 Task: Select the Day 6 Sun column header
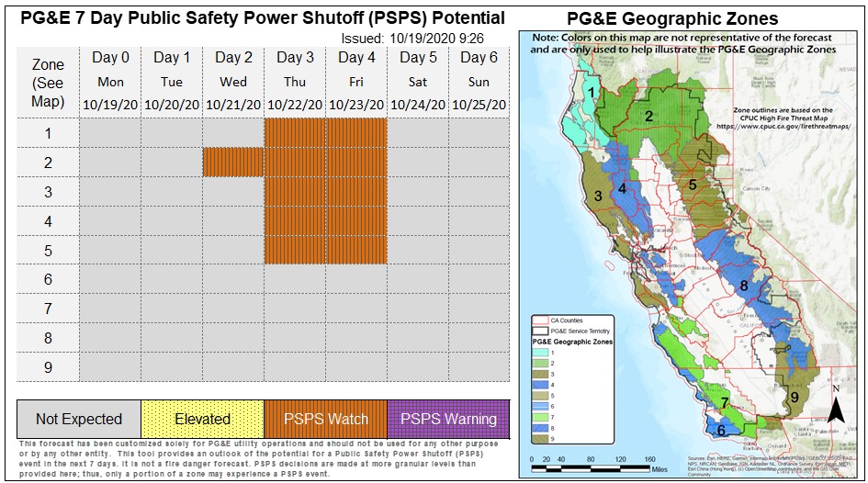coord(479,81)
